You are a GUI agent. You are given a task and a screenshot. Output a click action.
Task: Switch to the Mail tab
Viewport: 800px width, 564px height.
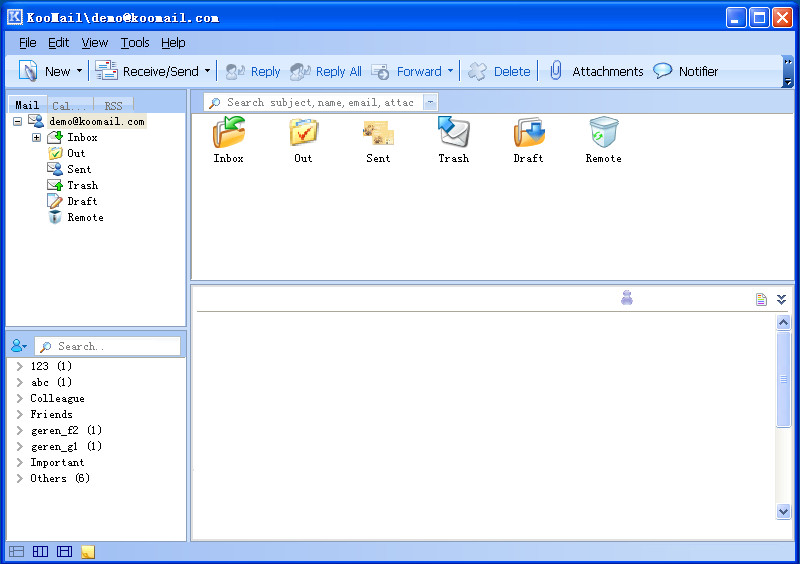tap(27, 105)
